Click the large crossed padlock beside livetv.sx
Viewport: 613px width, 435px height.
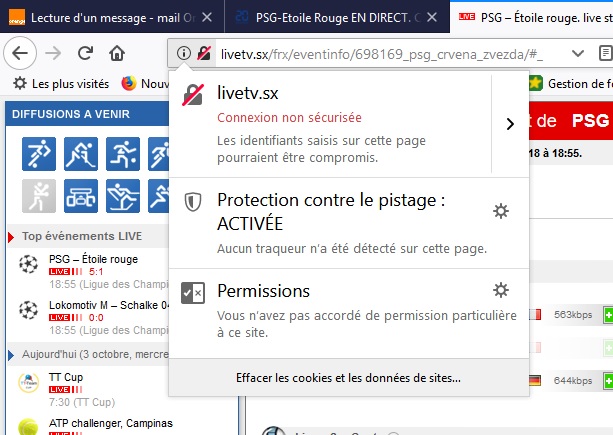point(193,95)
